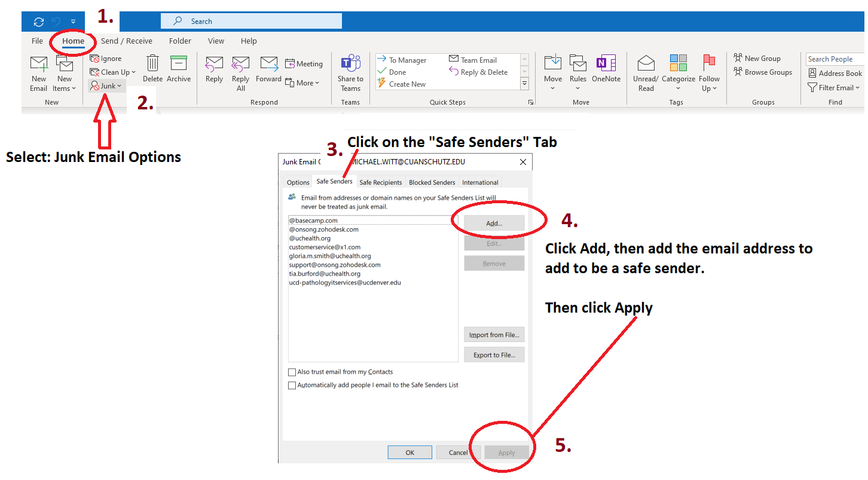
Task: Select @uchealth.org in the safe senders list
Action: pyautogui.click(x=310, y=239)
